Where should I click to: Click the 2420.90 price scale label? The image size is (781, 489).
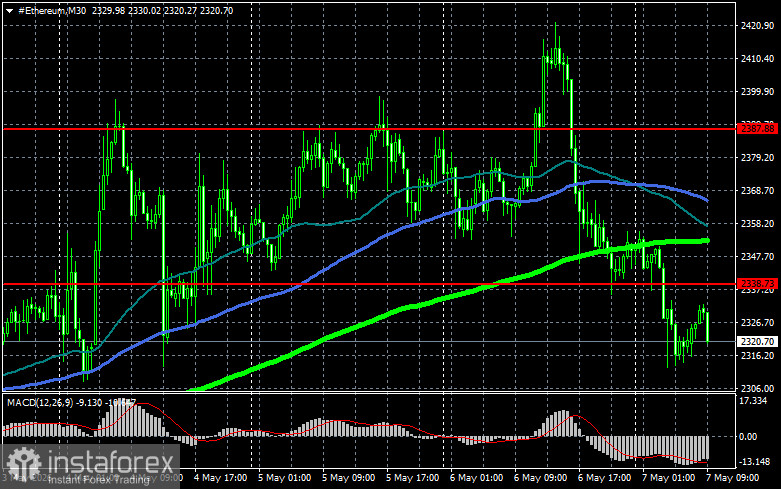757,25
